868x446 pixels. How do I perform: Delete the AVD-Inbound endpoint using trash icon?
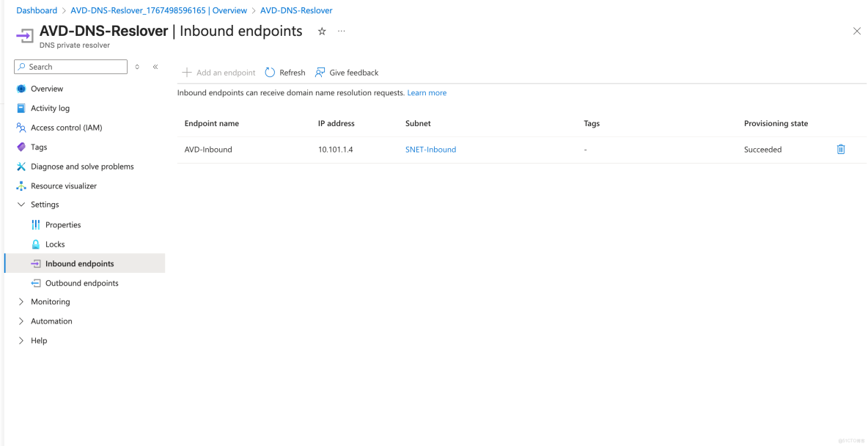point(840,149)
